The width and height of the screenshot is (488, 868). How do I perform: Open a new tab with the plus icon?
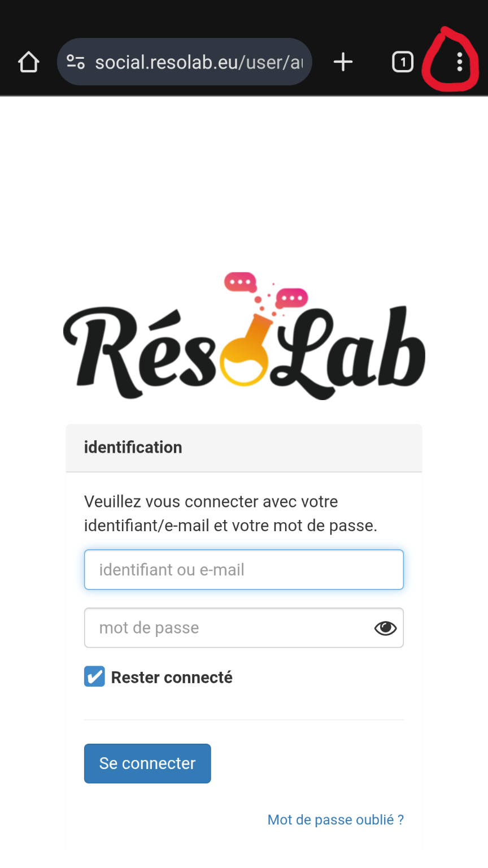(343, 62)
